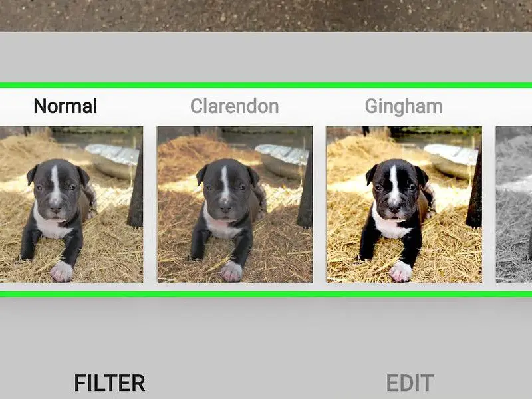Click white gap between Normal and Clarendon thumbnails
The width and height of the screenshot is (532, 399).
(x=150, y=204)
